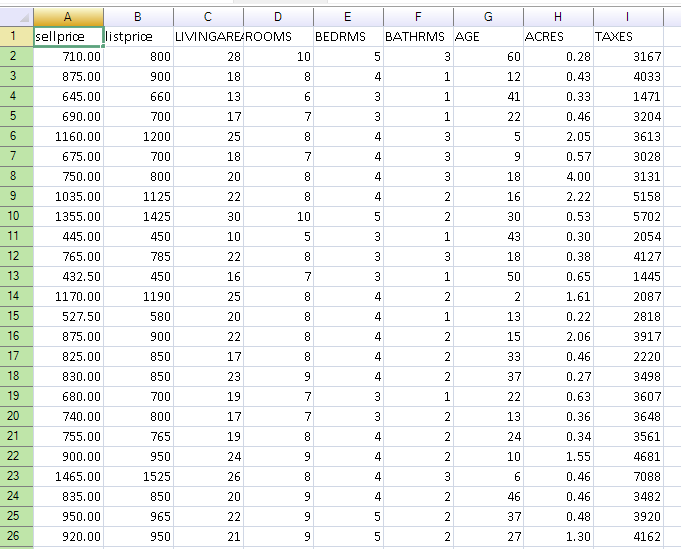Select column G header
The height and width of the screenshot is (549, 681).
click(x=488, y=17)
